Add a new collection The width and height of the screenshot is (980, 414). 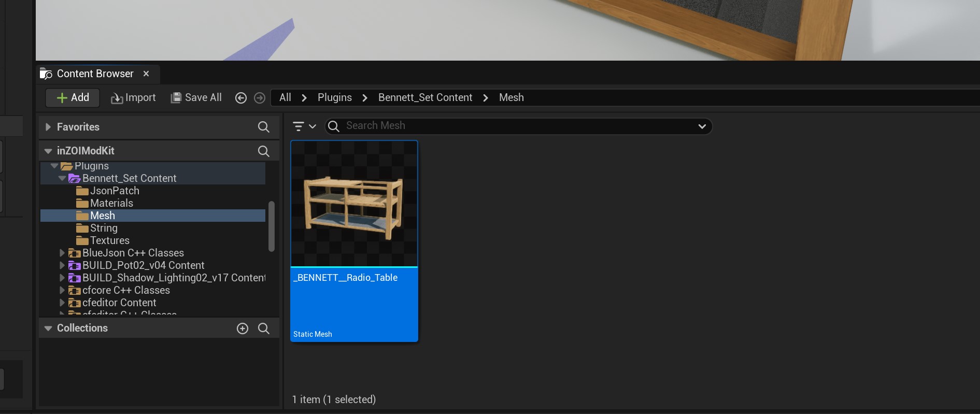tap(243, 329)
